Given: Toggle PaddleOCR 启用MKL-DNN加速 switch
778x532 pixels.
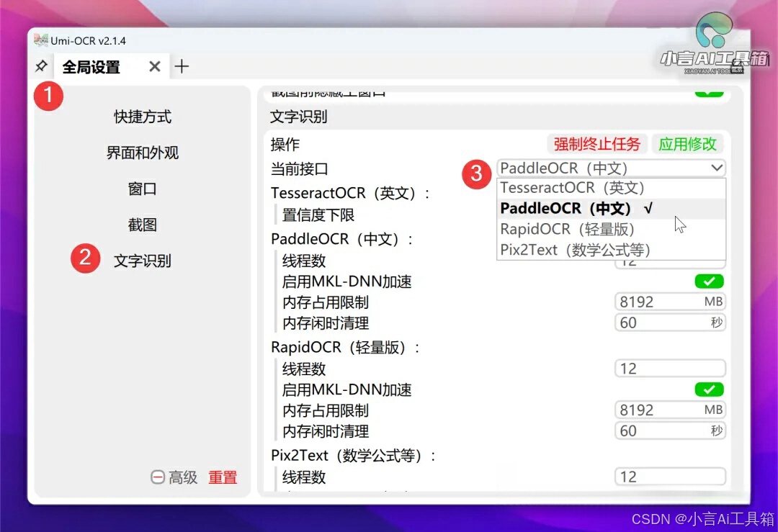Looking at the screenshot, I should (x=709, y=281).
